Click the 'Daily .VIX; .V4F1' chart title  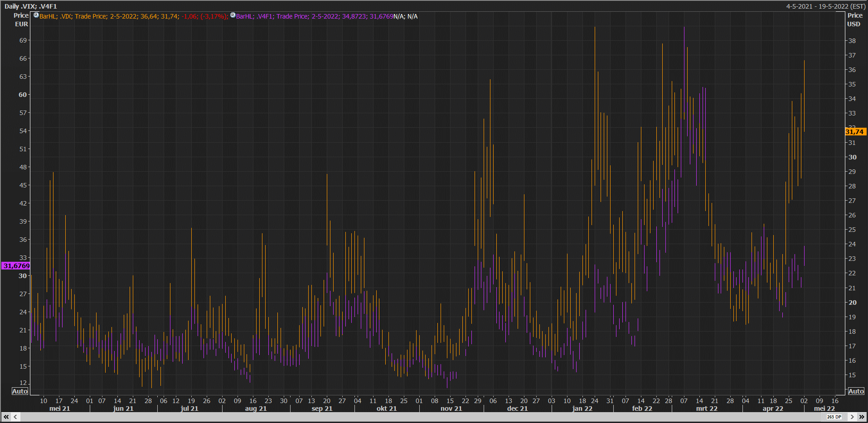31,6
